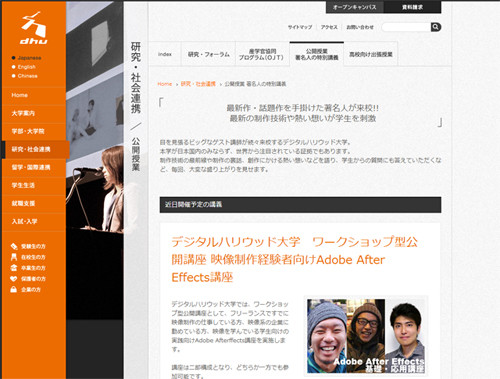Screen dimensions: 500x379
Task: Open the 研究・フォーラム tab
Action: [208, 54]
